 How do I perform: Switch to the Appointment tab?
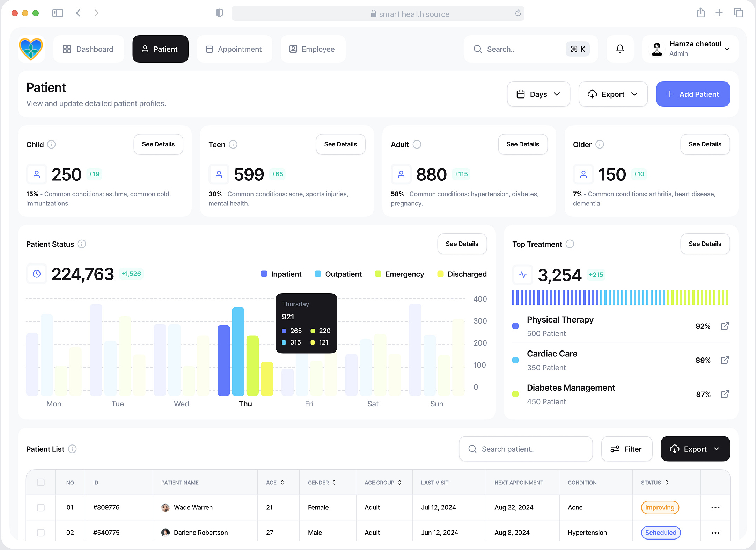(x=234, y=49)
